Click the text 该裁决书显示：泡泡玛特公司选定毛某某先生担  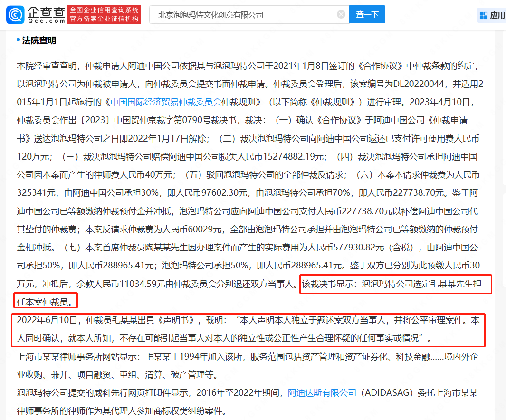pos(392,284)
